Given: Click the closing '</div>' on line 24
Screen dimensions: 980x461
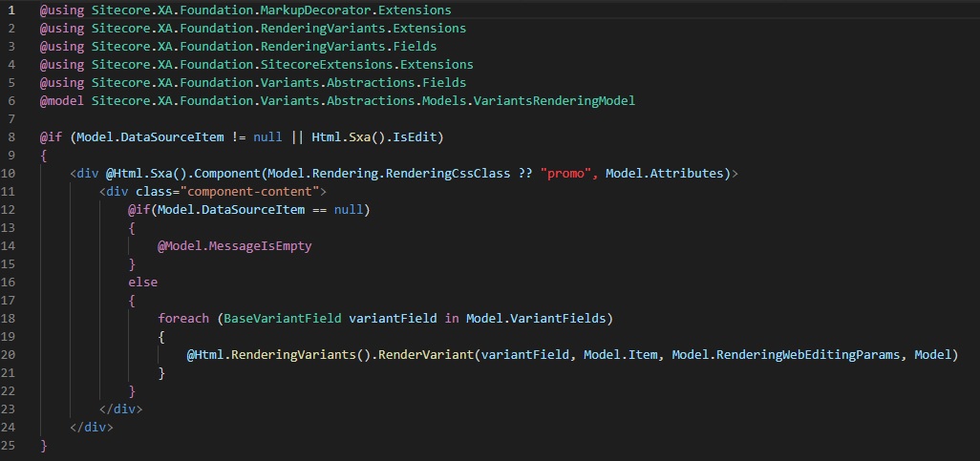Looking at the screenshot, I should [92, 428].
